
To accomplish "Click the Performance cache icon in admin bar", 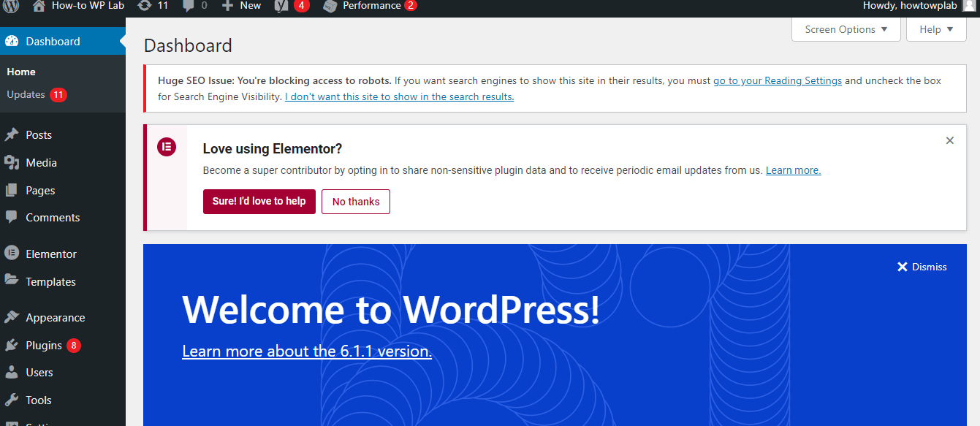I will [x=330, y=6].
